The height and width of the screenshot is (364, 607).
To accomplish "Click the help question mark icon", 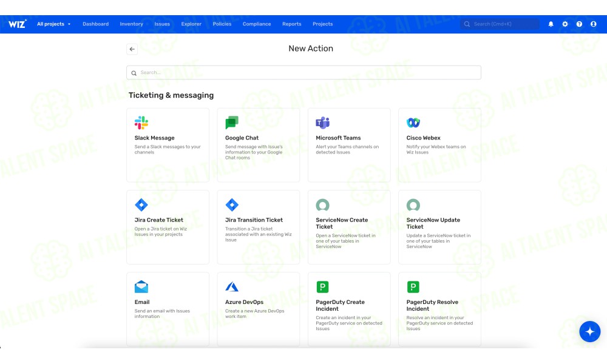I will [x=579, y=24].
